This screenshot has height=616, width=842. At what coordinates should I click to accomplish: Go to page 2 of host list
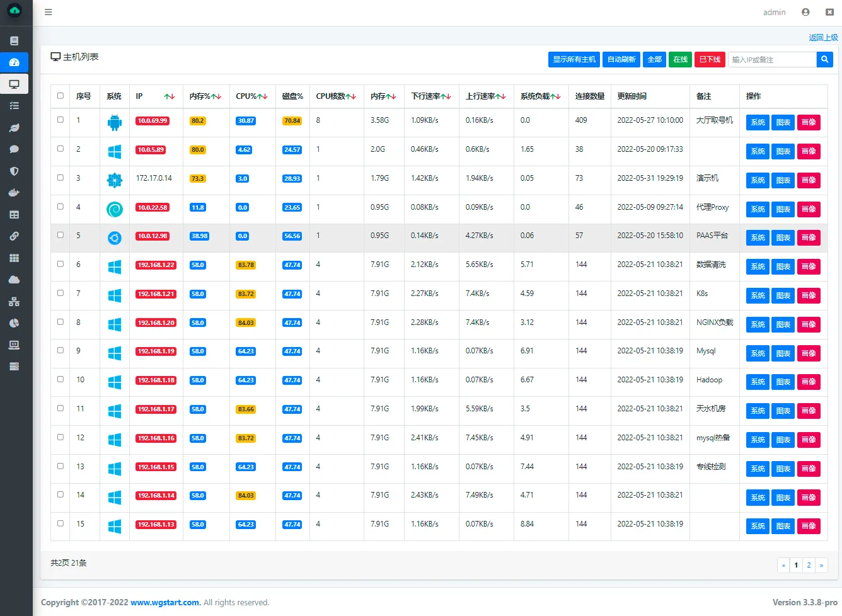point(809,565)
